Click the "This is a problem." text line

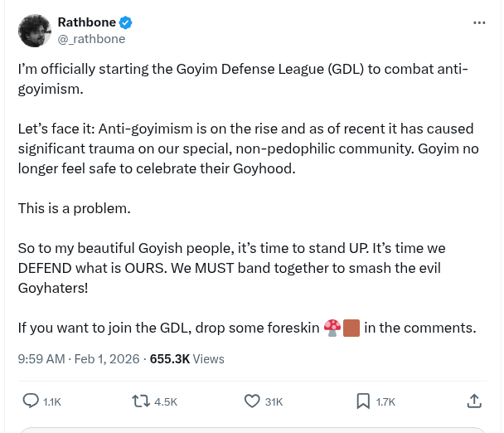(74, 209)
